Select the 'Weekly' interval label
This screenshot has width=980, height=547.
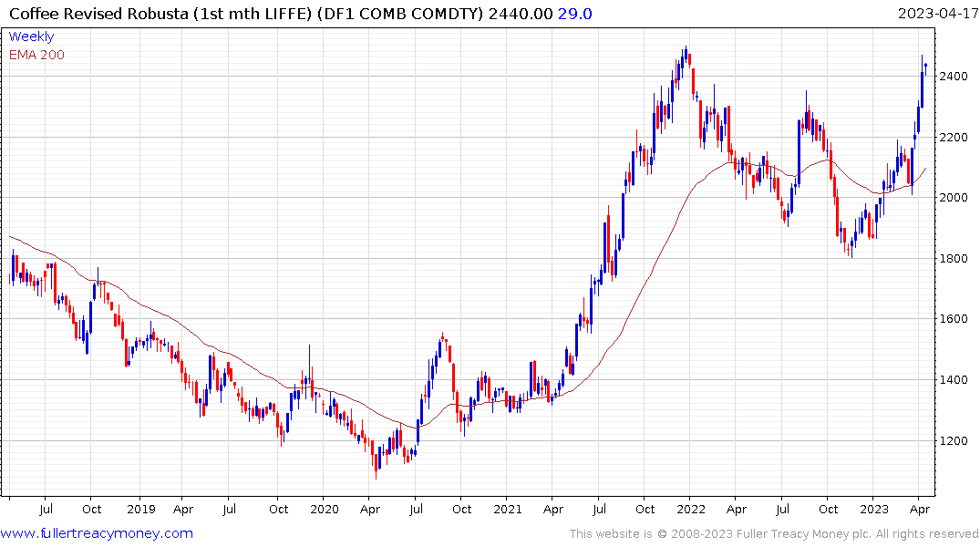(x=31, y=36)
